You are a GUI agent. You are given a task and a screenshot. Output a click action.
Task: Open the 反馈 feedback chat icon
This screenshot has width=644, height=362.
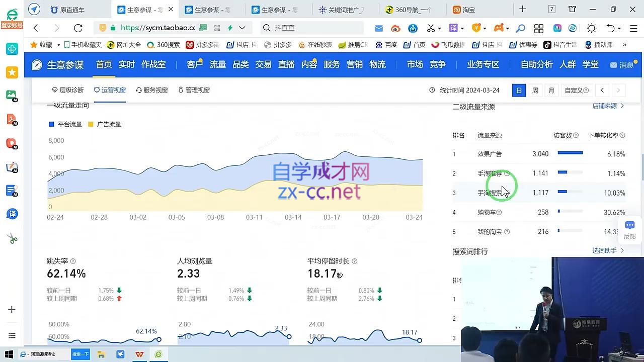click(630, 230)
